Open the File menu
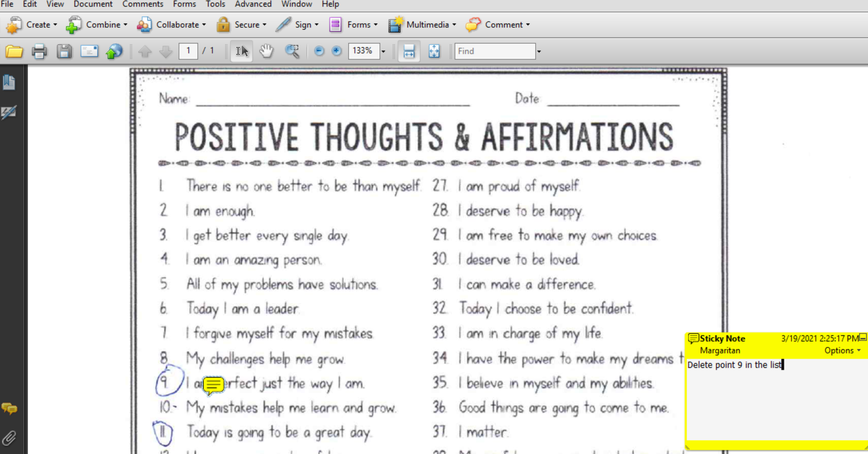This screenshot has height=454, width=868. [x=7, y=4]
